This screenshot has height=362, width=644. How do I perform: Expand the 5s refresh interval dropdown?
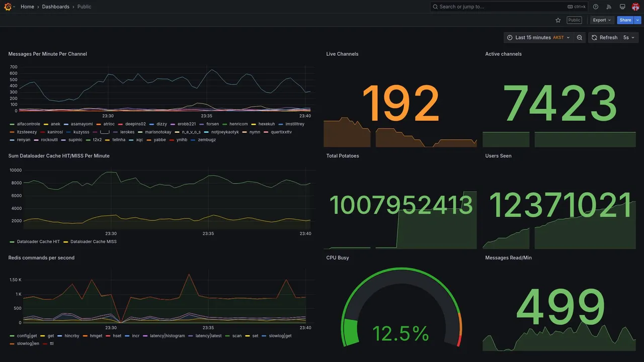[x=629, y=38]
